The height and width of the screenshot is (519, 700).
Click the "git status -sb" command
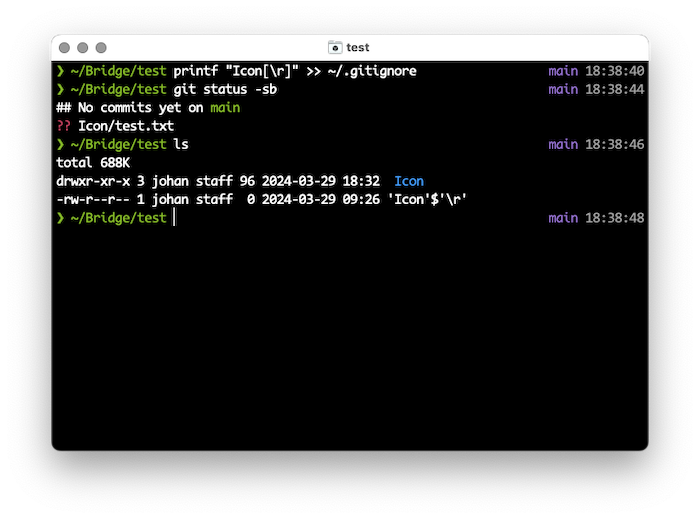click(x=225, y=89)
